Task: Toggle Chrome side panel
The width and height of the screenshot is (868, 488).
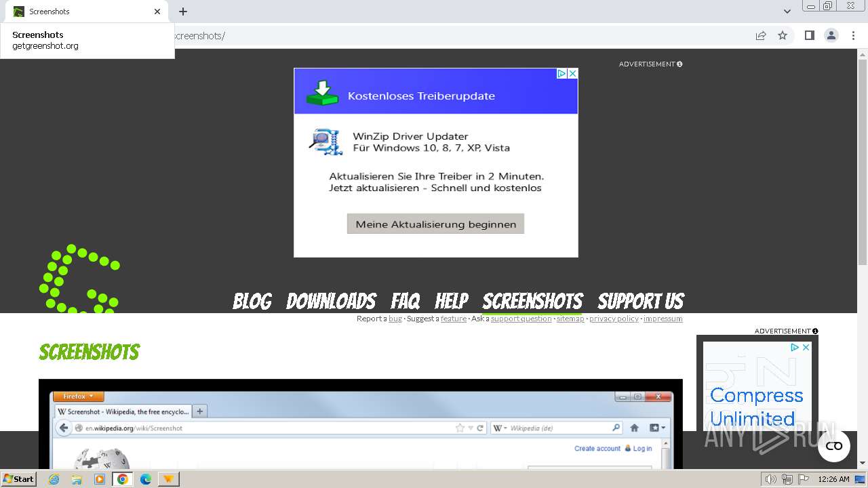Action: click(809, 35)
